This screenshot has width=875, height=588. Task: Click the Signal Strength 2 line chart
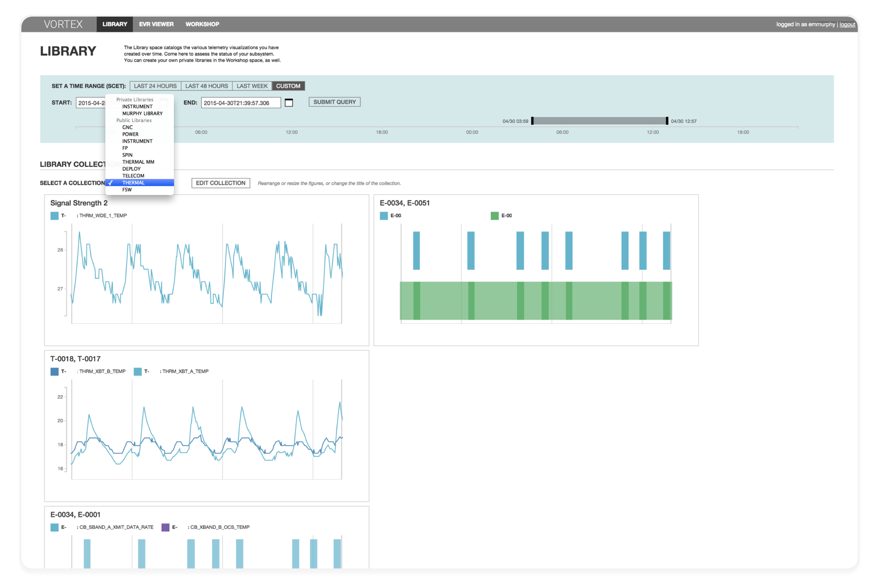[x=206, y=274]
